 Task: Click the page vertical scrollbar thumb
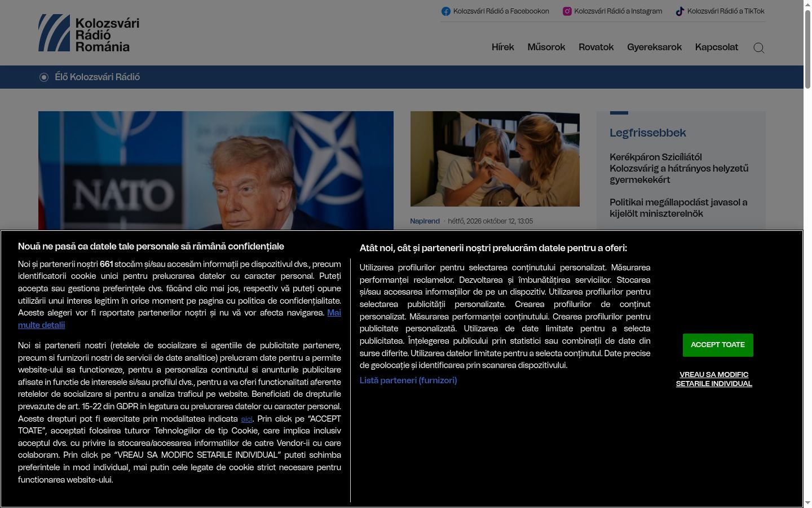coord(807,49)
